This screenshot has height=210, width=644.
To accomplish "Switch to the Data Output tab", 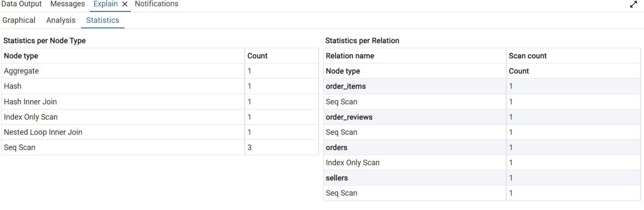I will (21, 4).
